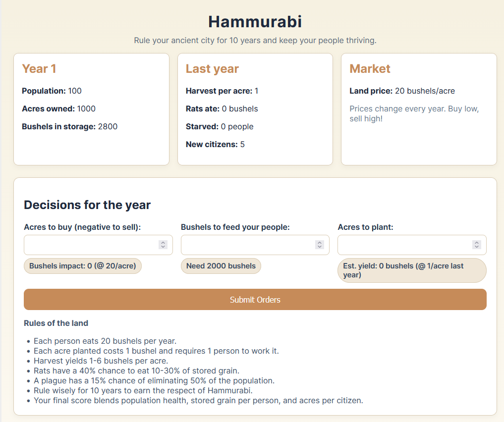Click the Need 2000 bushels badge
This screenshot has width=504, height=422.
pos(221,266)
